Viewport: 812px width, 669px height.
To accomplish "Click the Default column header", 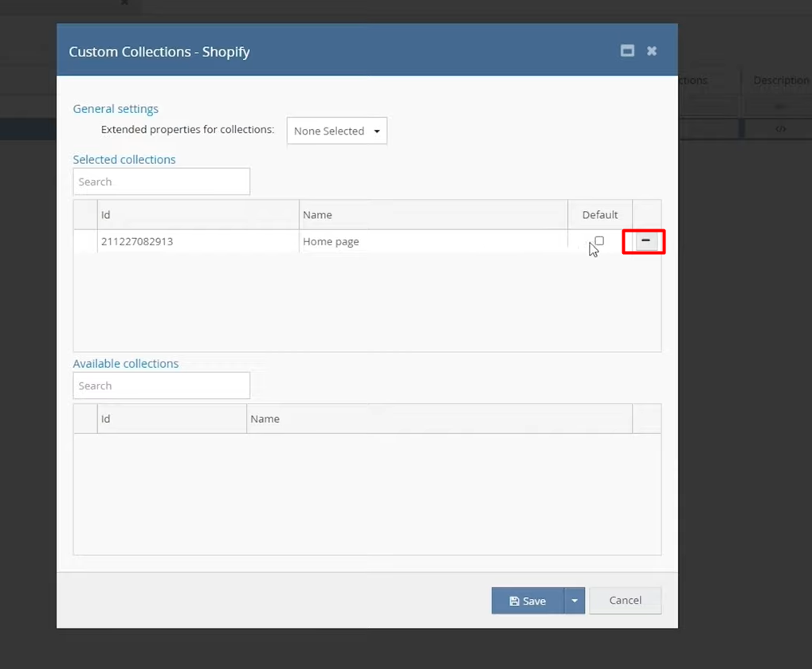I will 600,215.
